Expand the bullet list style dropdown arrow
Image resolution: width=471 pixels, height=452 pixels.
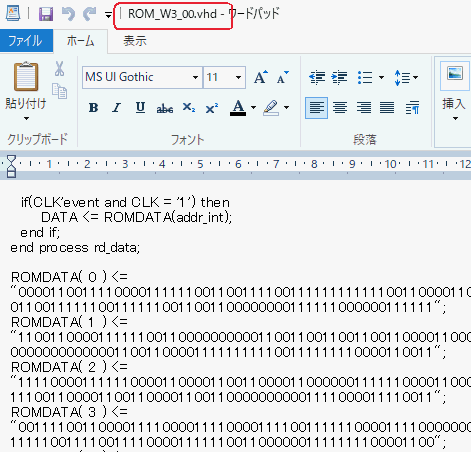381,77
